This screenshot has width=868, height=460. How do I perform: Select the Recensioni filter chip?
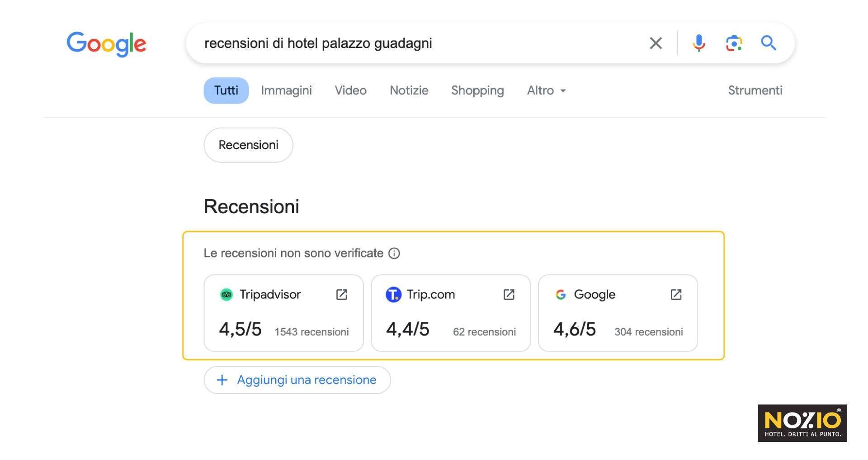(x=248, y=145)
